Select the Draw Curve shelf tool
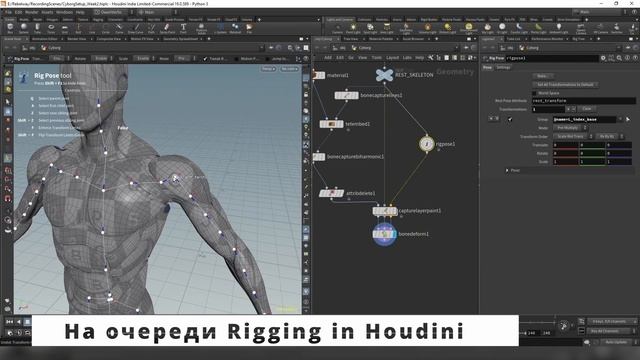The image size is (640, 360). pos(136,28)
